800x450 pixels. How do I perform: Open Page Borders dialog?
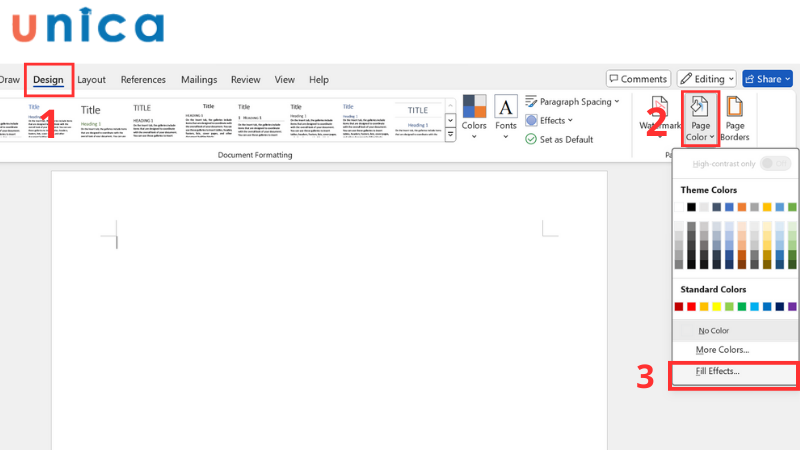[735, 118]
